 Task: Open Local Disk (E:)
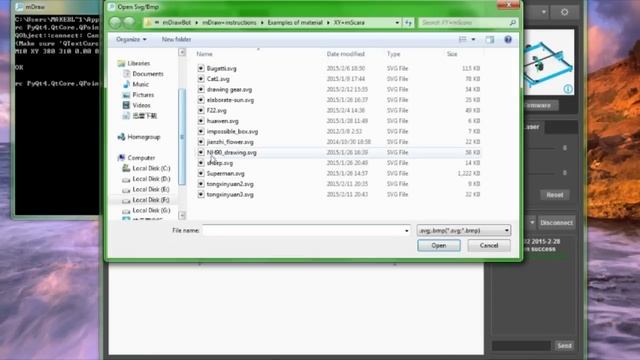coord(151,190)
